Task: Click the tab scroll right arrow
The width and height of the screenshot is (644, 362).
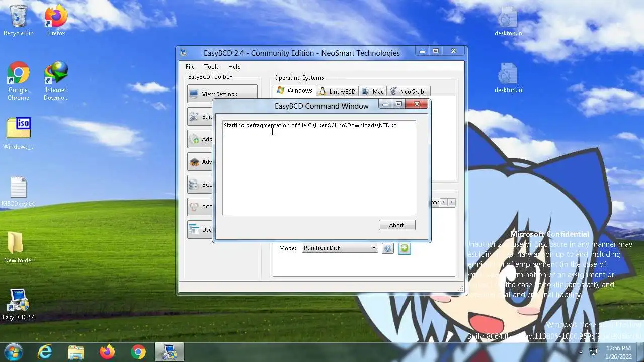Action: [x=451, y=202]
